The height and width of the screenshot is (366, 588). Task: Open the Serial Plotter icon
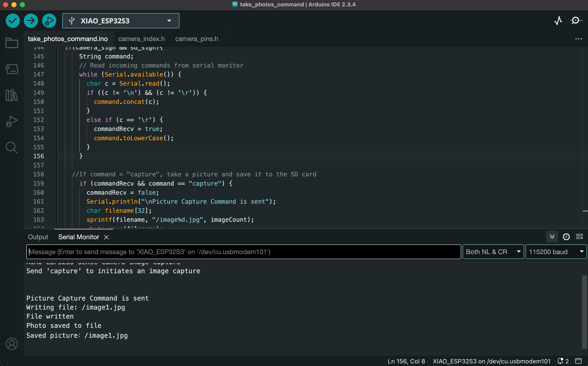point(558,21)
